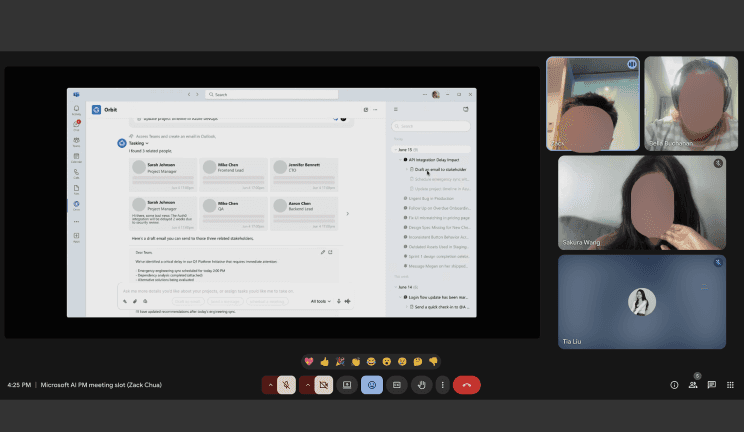Collapse the June 15 group
This screenshot has height=432, width=744.
tap(396, 150)
